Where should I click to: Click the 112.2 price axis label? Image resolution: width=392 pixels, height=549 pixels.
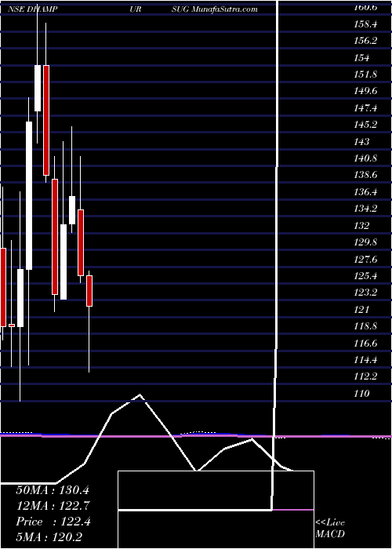point(365,376)
